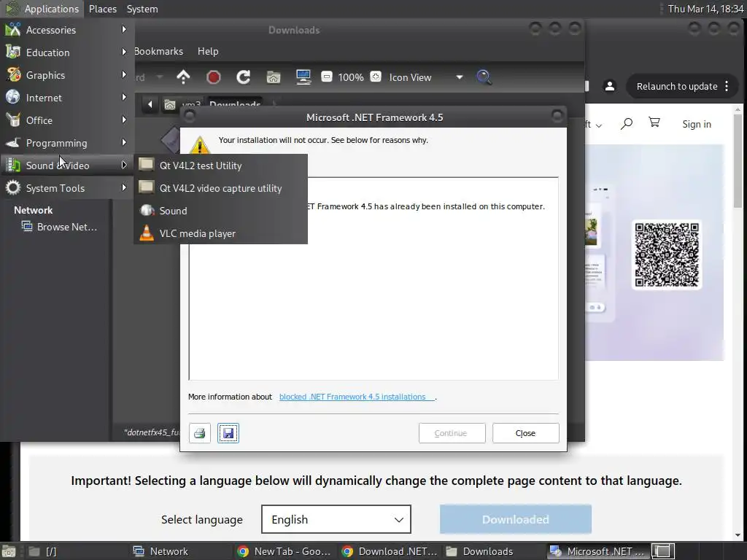Switch to [/] folder taskbar item
747x560 pixels.
(x=76, y=551)
